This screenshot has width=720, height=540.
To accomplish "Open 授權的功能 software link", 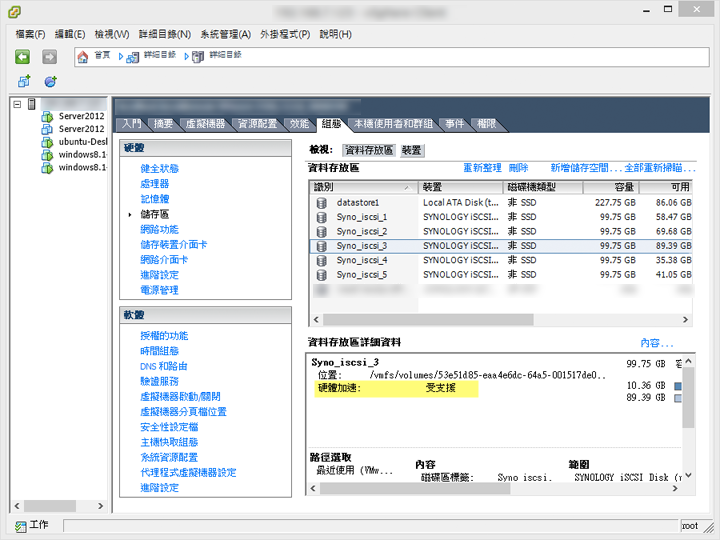I will [164, 336].
